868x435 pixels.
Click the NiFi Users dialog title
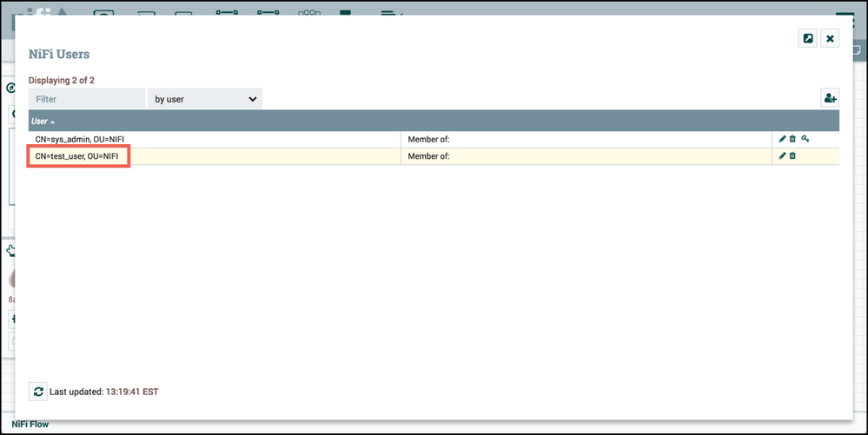(x=59, y=54)
